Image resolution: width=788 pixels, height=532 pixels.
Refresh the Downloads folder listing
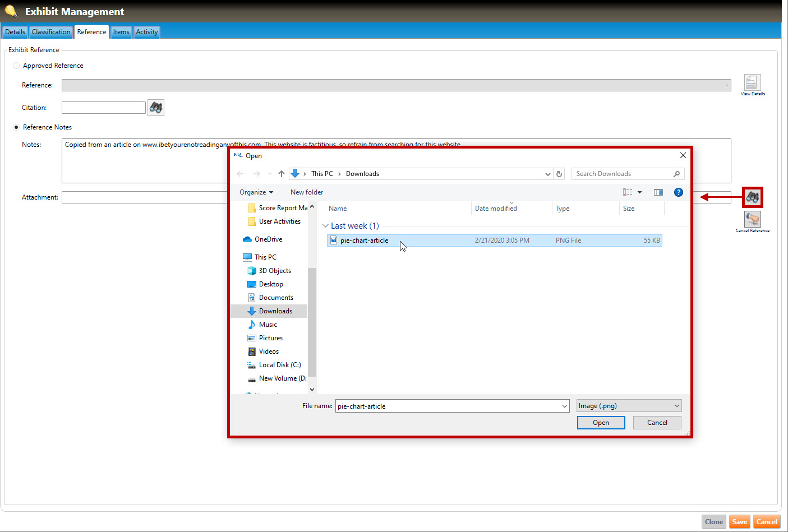tap(559, 174)
